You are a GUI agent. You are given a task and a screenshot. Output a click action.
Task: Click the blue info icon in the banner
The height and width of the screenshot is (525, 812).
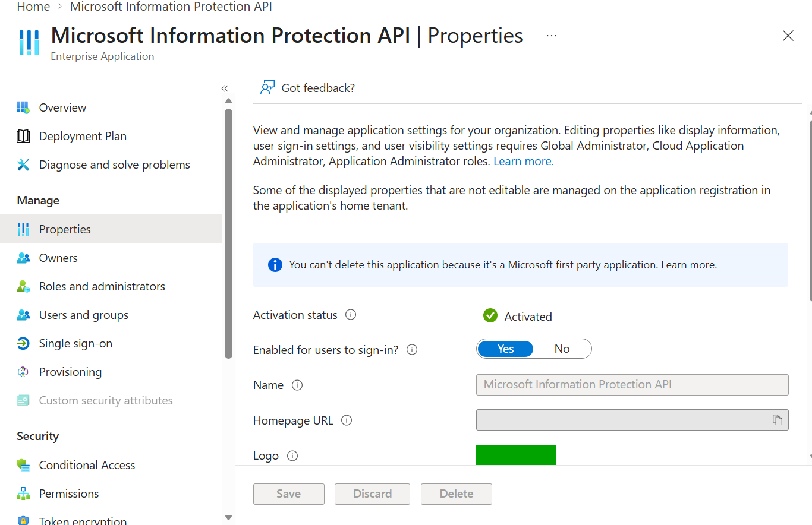point(275,265)
